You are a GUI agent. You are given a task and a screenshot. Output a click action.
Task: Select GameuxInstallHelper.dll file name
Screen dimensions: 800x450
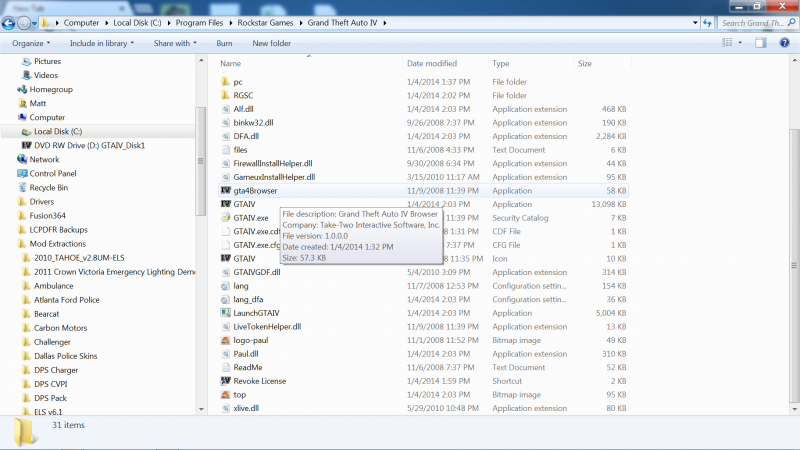pyautogui.click(x=274, y=177)
